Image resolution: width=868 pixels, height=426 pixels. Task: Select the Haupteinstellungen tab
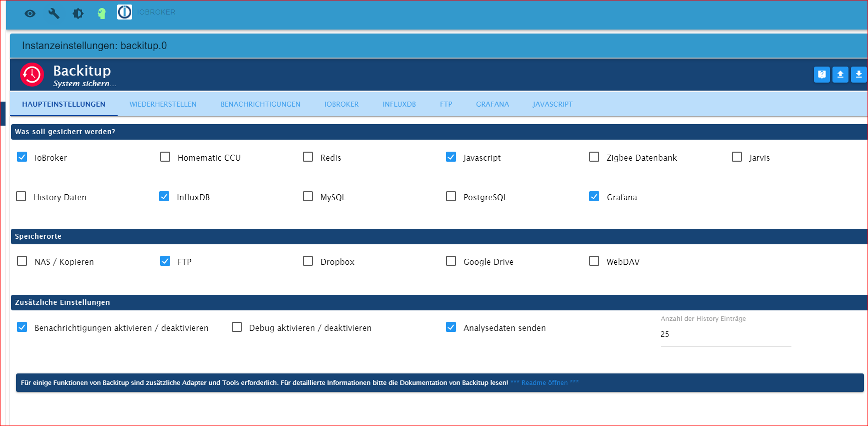pos(64,104)
